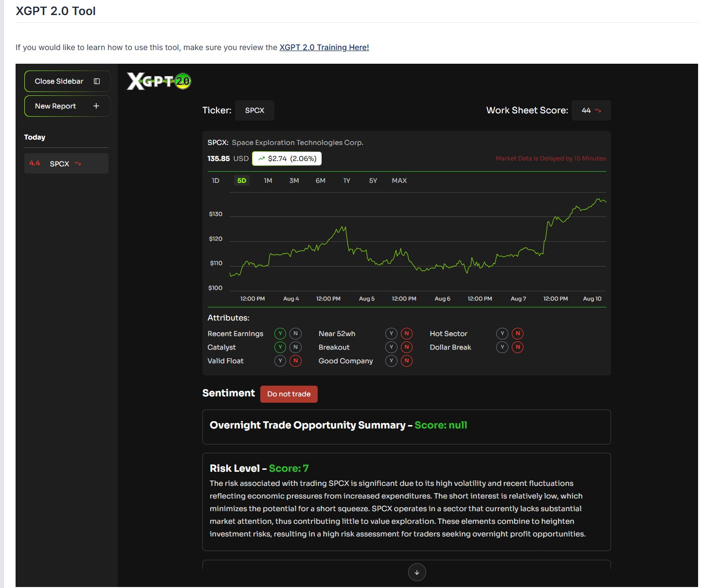Set Catalyst to N
The height and width of the screenshot is (588, 702).
click(x=295, y=347)
